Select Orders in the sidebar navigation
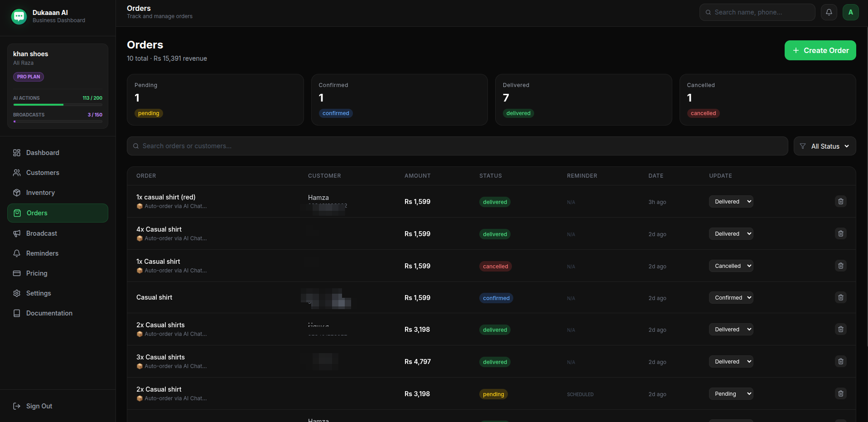 37,213
